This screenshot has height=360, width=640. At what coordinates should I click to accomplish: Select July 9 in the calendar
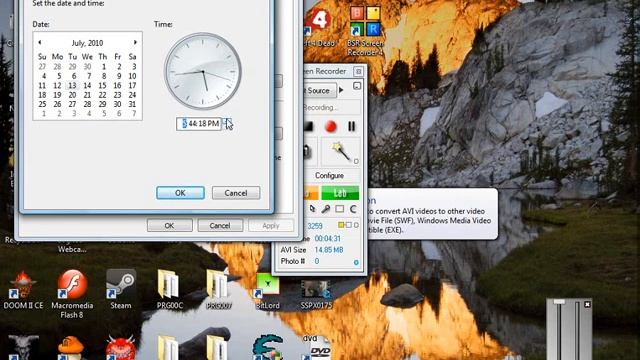coord(119,76)
